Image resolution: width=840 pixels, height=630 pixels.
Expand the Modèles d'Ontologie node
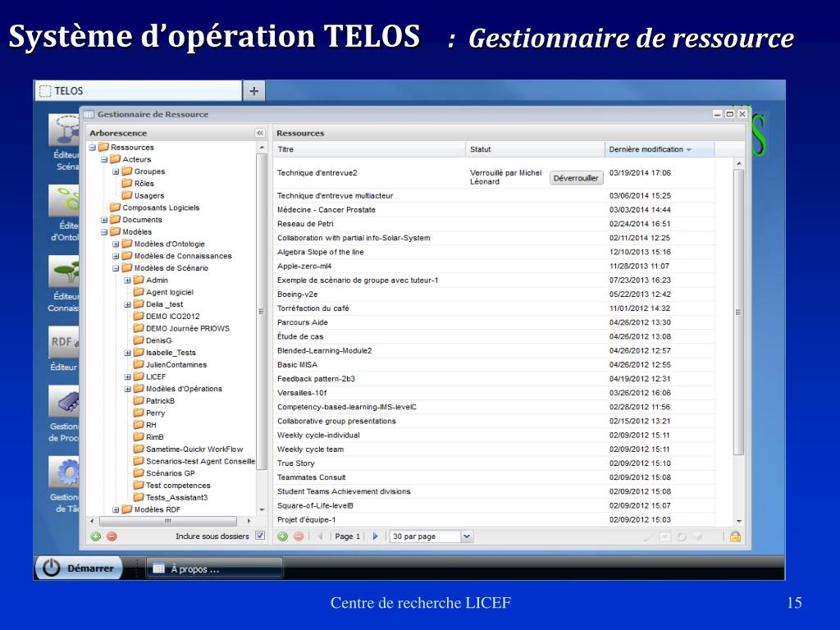116,244
